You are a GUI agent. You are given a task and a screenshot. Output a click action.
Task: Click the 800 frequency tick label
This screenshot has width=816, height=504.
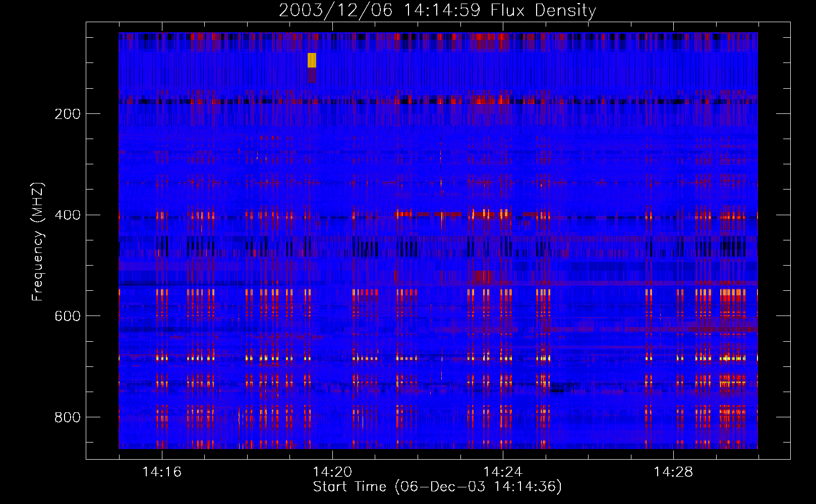[68, 417]
